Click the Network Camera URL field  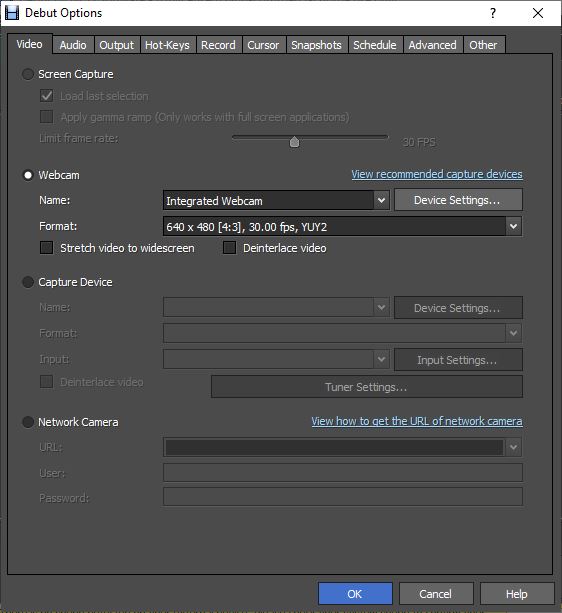point(334,447)
